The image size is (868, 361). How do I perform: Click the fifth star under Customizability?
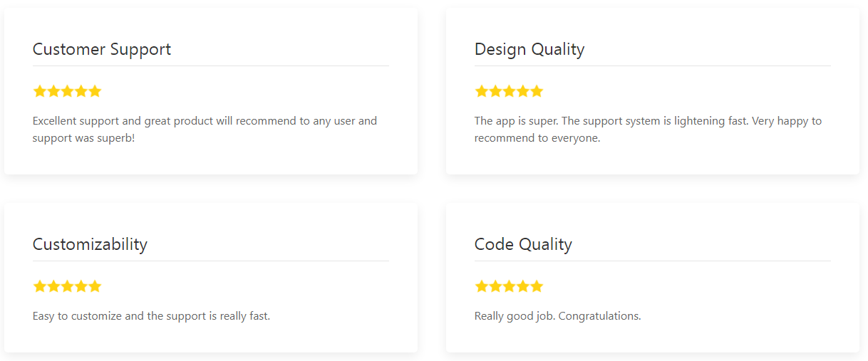[x=95, y=286]
